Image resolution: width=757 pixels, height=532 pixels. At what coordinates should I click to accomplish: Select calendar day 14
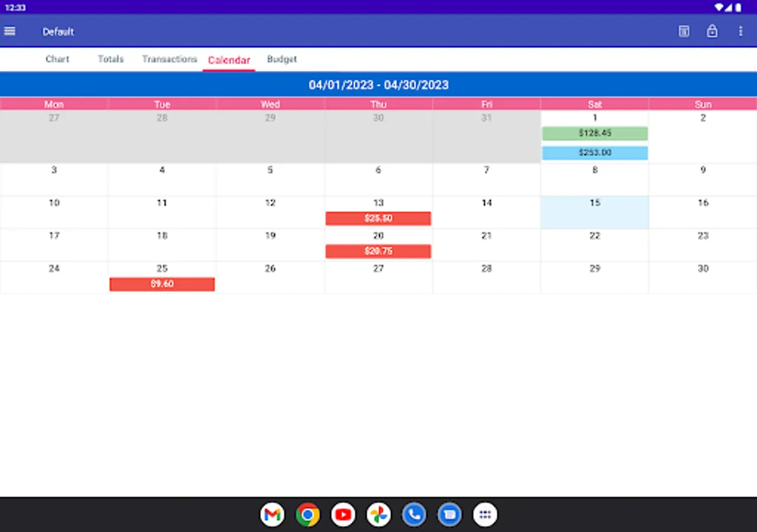487,212
